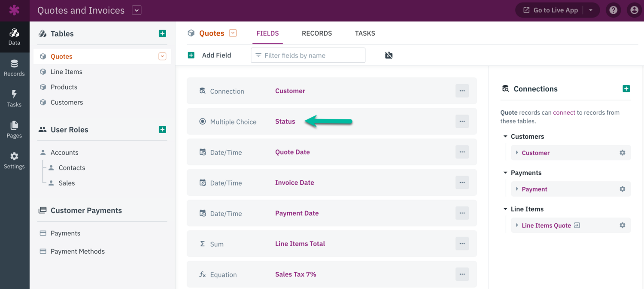Open the Tasks lightning icon in sidebar
644x289 pixels.
coord(14,99)
